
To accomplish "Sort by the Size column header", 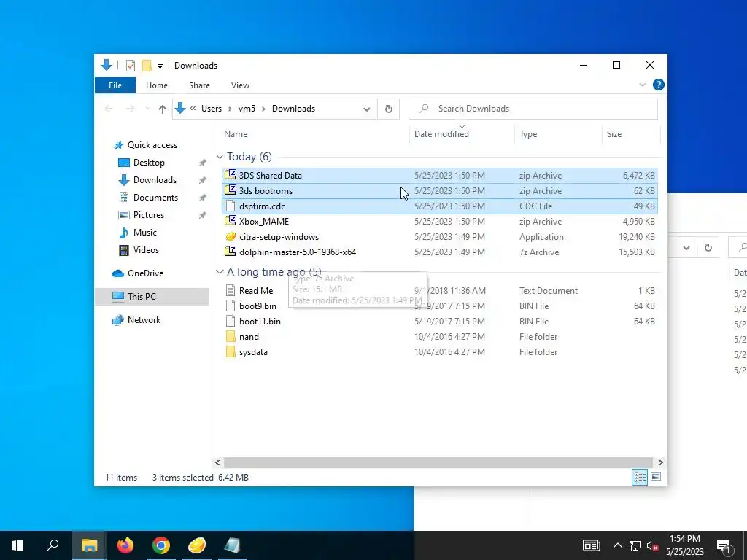I will pos(614,134).
